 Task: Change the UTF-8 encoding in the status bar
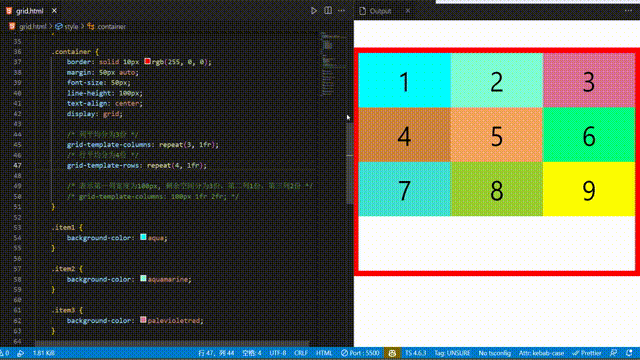pyautogui.click(x=278, y=353)
